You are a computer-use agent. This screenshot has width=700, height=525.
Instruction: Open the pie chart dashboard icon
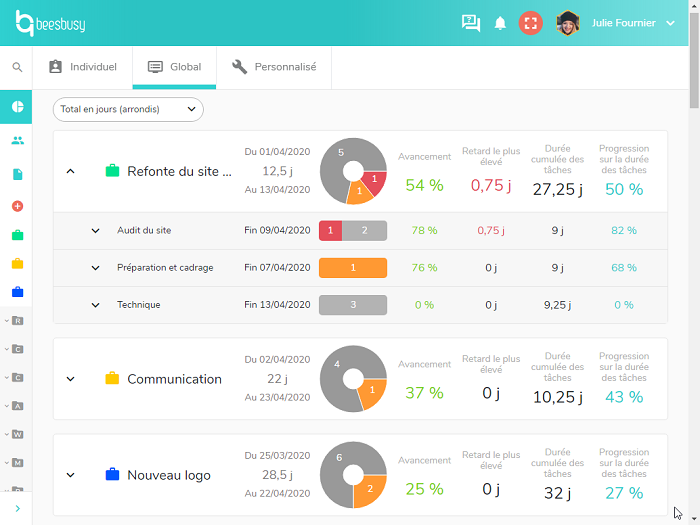(17, 107)
